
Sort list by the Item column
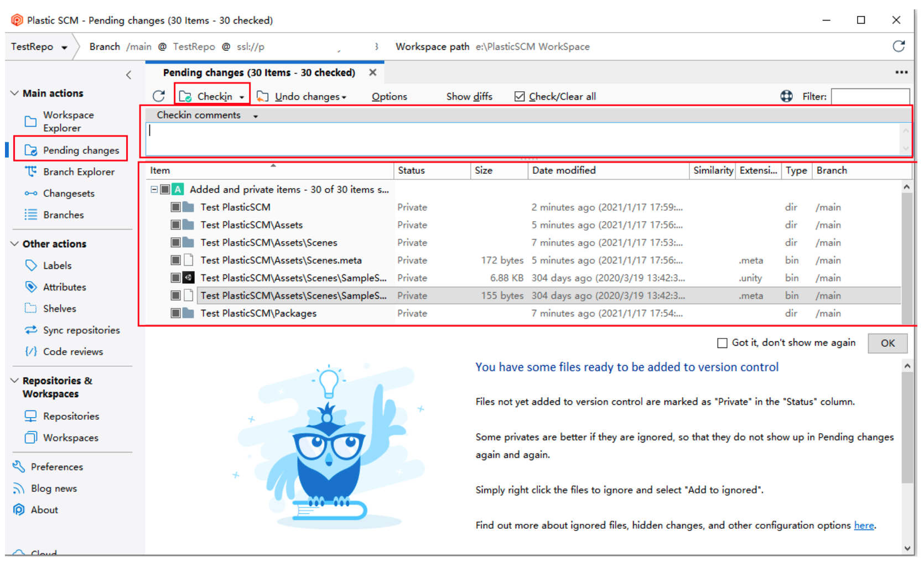[x=269, y=170]
